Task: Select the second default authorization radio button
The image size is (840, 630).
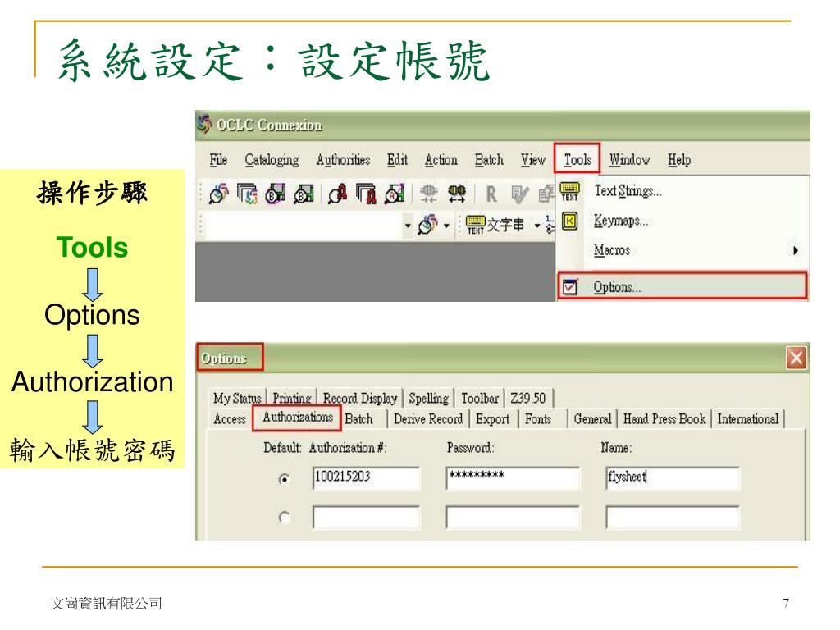Action: click(x=284, y=518)
